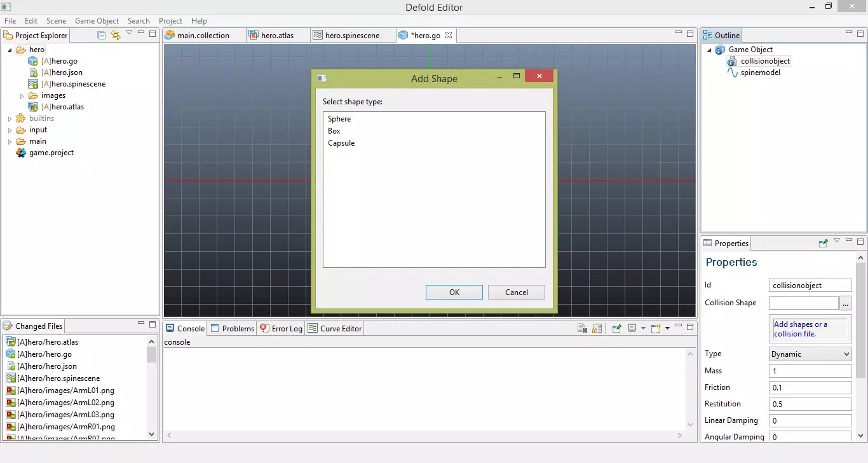Image resolution: width=868 pixels, height=463 pixels.
Task: Click the Clear Console icon
Action: point(582,328)
